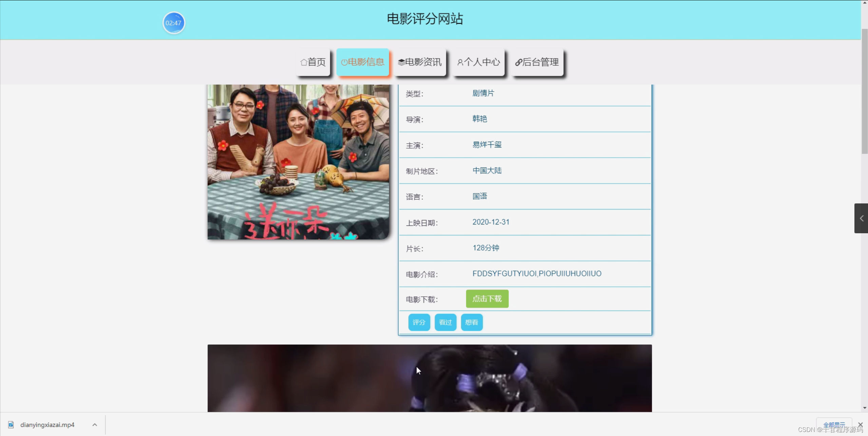Click the page vertical scrollbar thumb
The height and width of the screenshot is (436, 868).
pyautogui.click(x=864, y=92)
